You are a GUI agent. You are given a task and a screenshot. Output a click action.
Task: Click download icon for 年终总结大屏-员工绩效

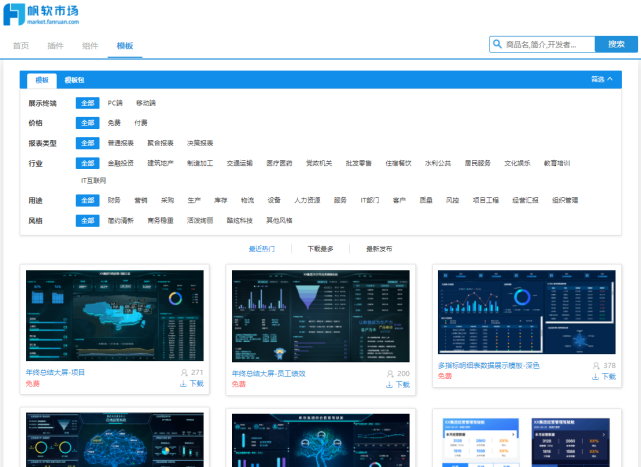coord(390,383)
